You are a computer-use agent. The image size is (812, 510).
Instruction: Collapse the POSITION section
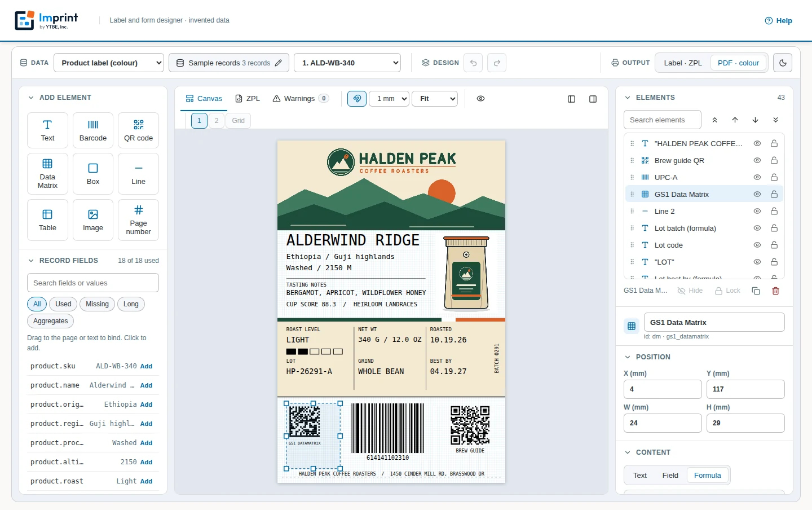[647, 357]
